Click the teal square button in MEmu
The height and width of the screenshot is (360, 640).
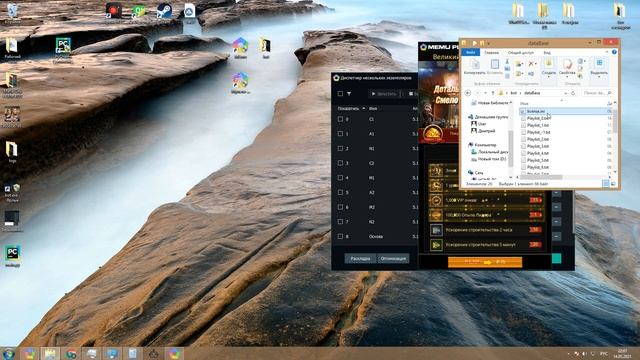click(x=556, y=258)
